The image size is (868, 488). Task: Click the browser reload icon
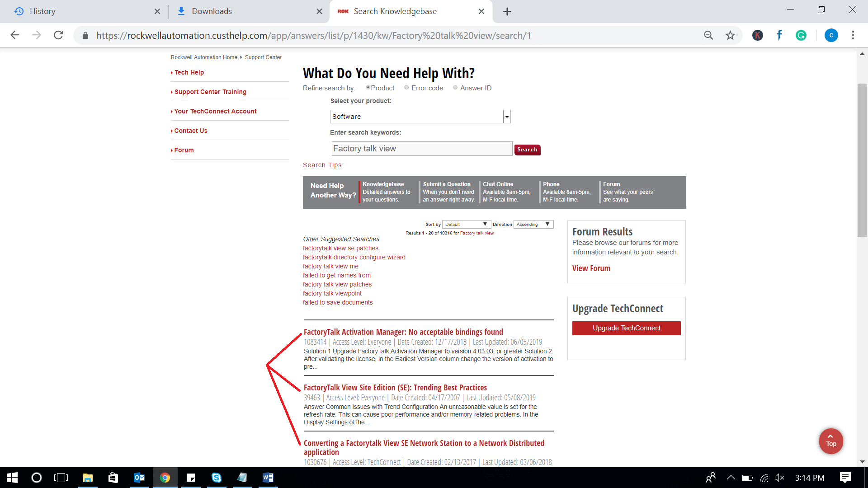pos(58,35)
